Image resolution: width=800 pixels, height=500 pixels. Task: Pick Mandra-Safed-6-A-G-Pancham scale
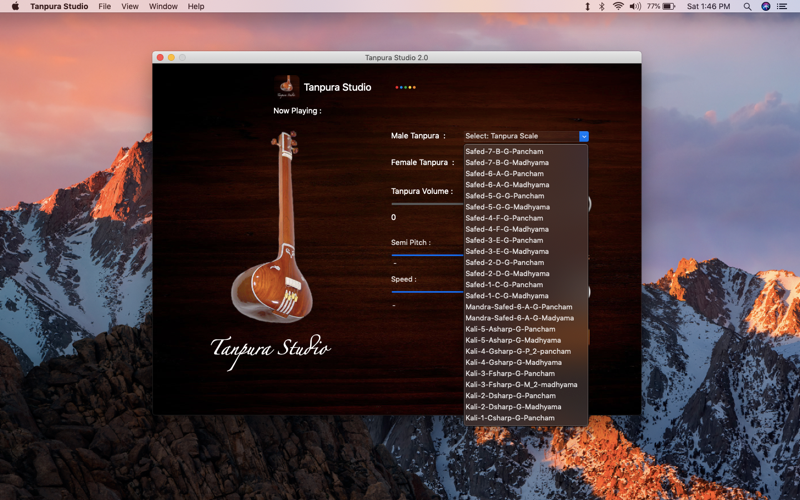click(x=519, y=307)
